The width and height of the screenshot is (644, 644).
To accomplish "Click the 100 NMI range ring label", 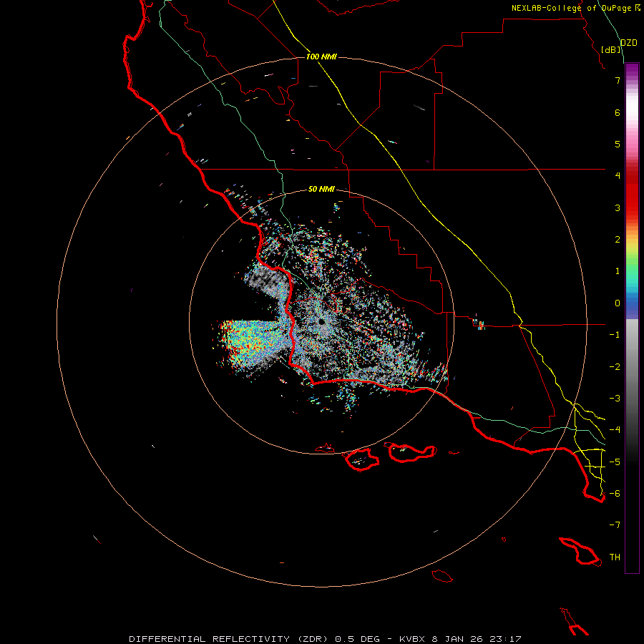I will [x=321, y=57].
